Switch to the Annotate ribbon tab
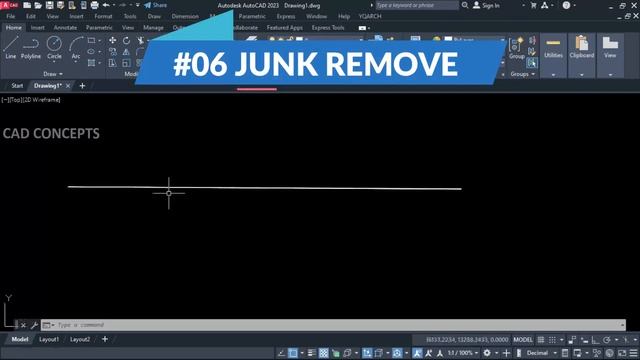Screen dimensions: 640x360 coord(65,27)
